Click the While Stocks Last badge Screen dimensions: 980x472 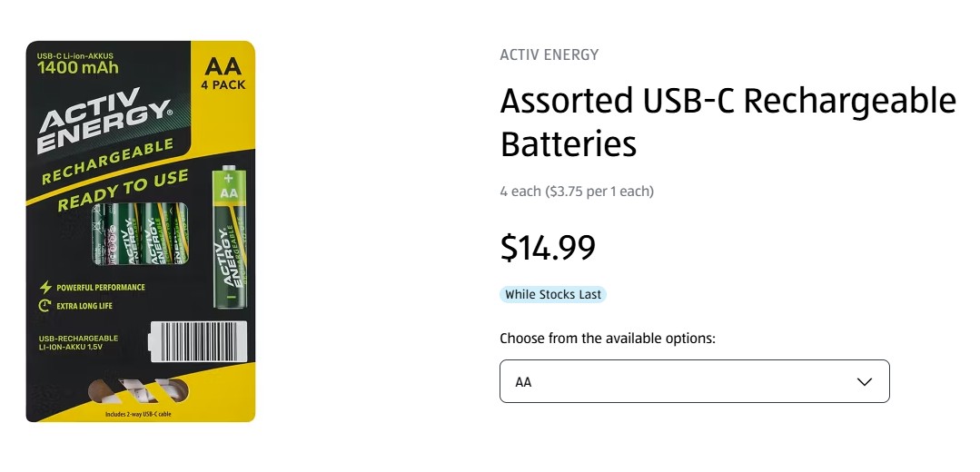pyautogui.click(x=553, y=295)
